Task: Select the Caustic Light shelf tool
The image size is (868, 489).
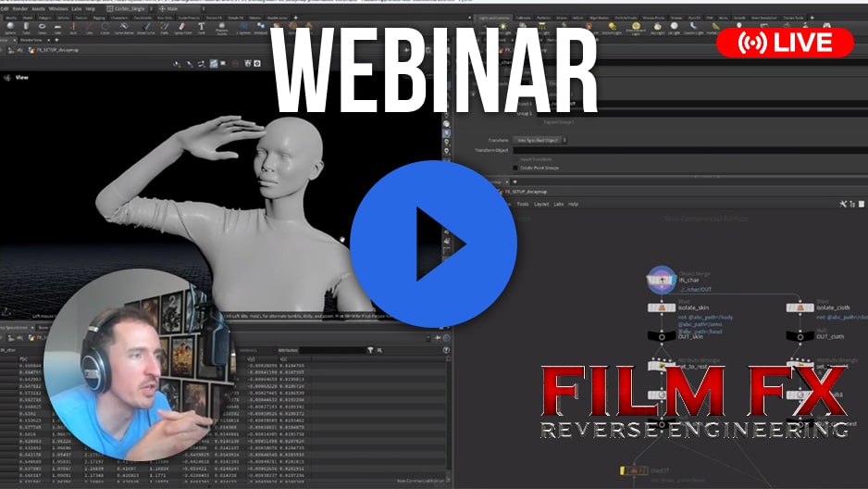Action: [692, 28]
